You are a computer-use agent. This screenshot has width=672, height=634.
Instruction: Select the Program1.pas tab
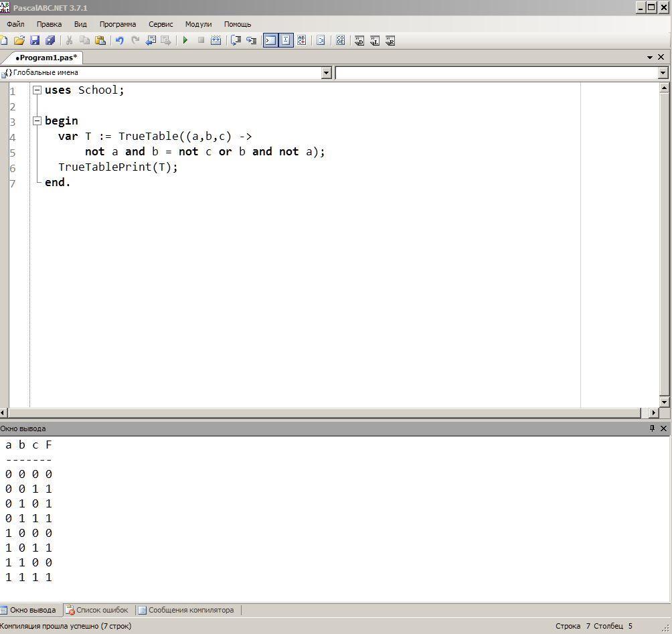pos(46,58)
